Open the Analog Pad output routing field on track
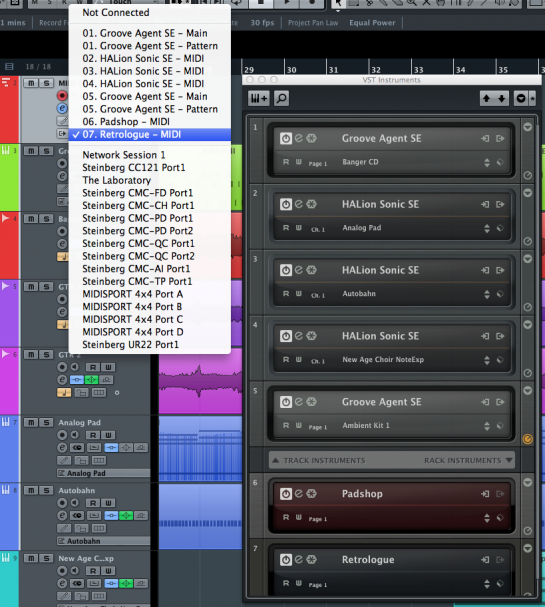This screenshot has width=545, height=607. click(x=103, y=473)
